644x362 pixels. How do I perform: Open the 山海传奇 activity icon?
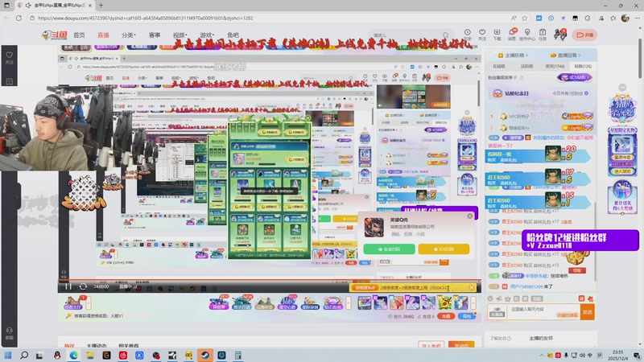[x=265, y=303]
